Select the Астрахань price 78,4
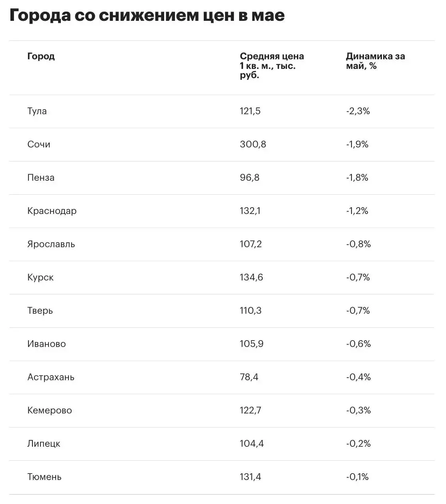 tap(249, 377)
